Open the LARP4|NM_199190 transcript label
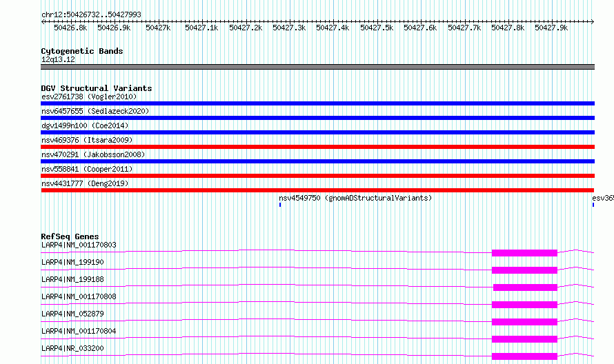This screenshot has height=364, width=614. [x=72, y=262]
